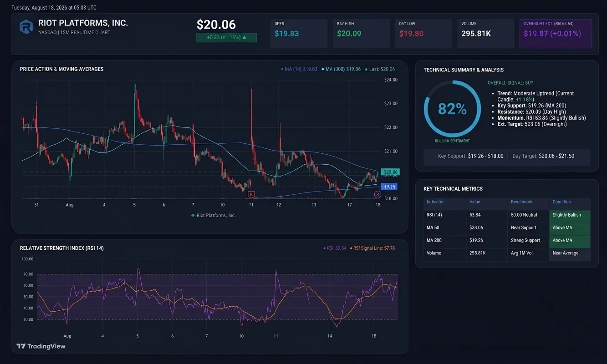
Task: Click the blue 19.26 price axis label
Action: pos(389,187)
